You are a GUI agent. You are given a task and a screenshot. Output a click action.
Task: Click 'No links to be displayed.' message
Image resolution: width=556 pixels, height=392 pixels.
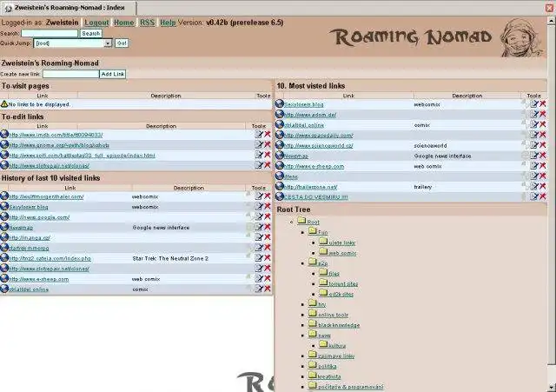click(x=39, y=104)
